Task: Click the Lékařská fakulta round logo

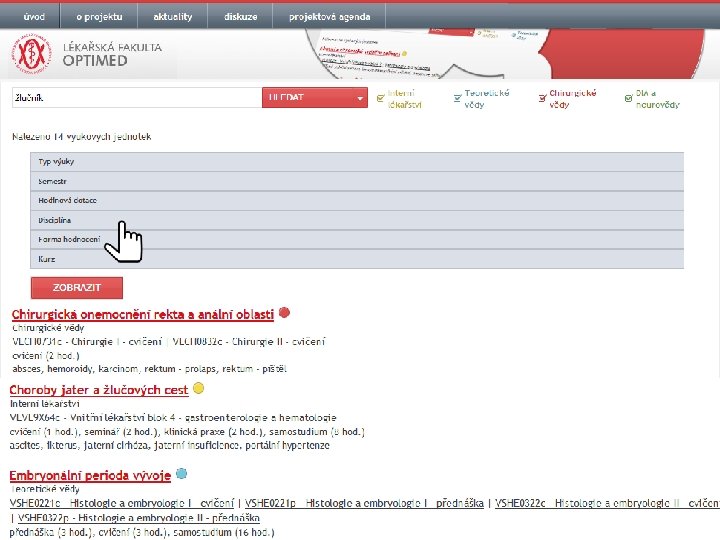Action: tap(32, 54)
